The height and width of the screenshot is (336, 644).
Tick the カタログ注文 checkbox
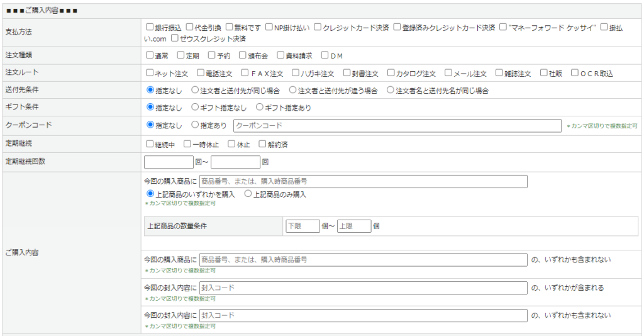tap(391, 73)
